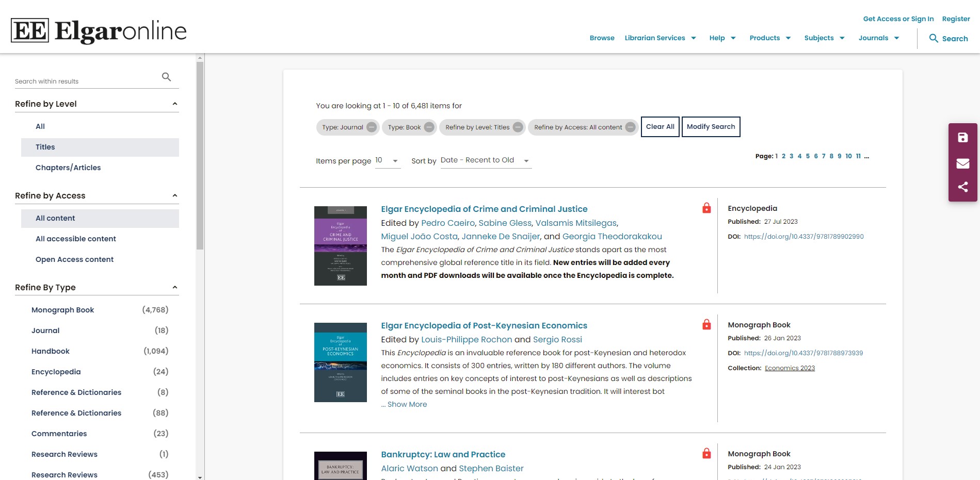Click Show More on Post-Keynesian entry
980x480 pixels.
(x=407, y=404)
